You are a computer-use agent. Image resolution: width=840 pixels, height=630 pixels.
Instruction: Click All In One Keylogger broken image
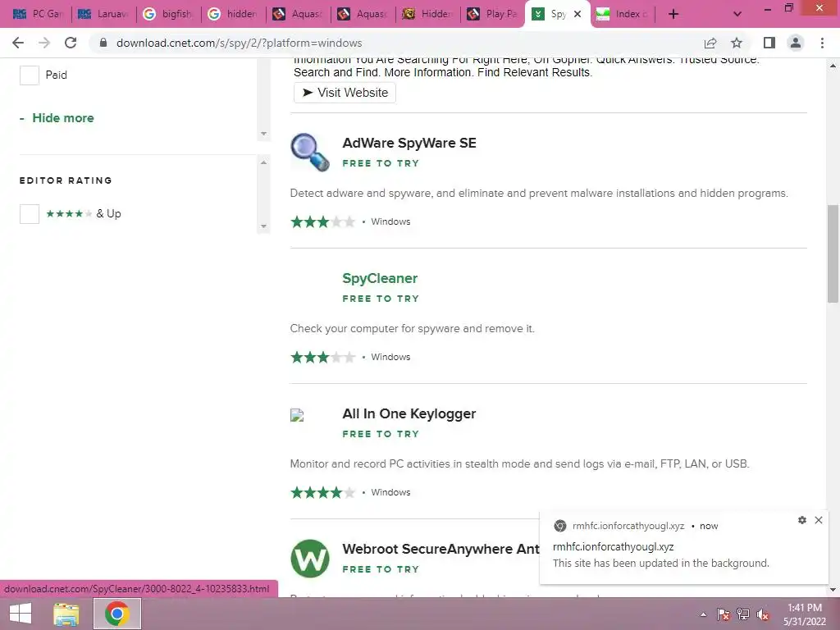pyautogui.click(x=297, y=415)
